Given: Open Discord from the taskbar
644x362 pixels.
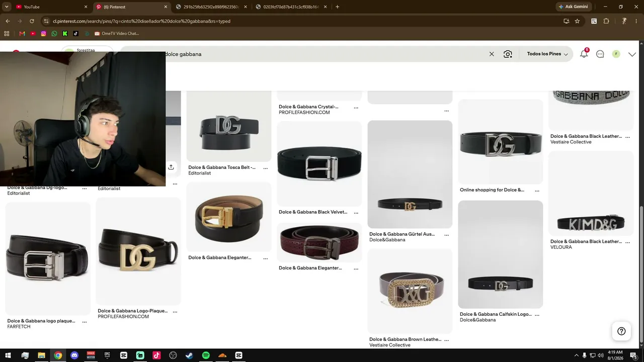Looking at the screenshot, I should pyautogui.click(x=74, y=355).
